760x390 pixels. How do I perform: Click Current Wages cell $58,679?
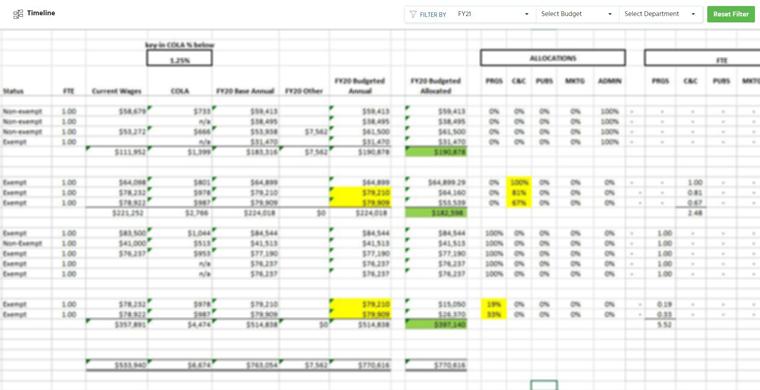117,111
